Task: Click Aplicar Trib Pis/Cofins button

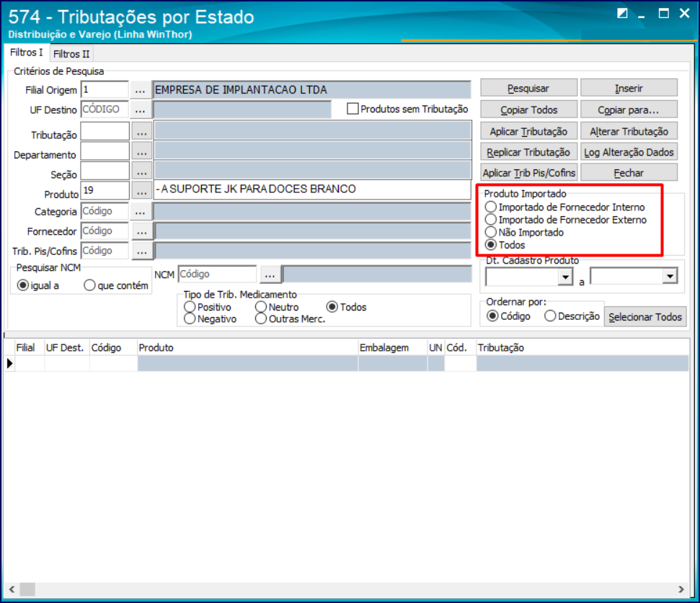Action: click(x=528, y=173)
